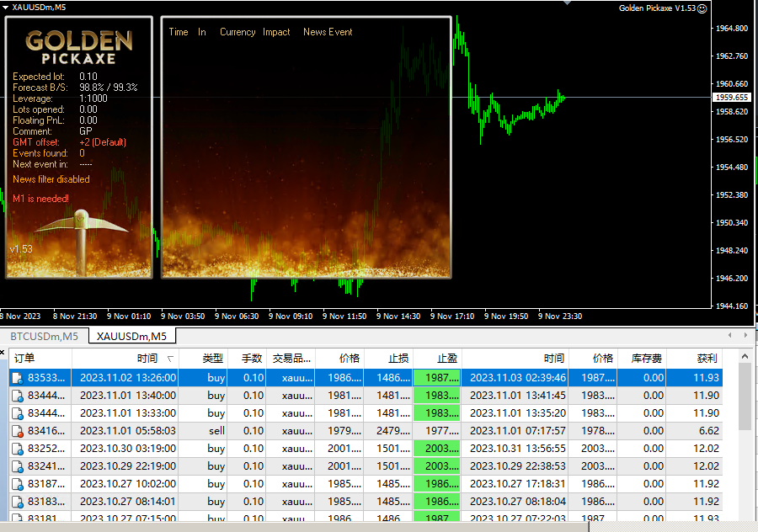Click the current price label 1959.655
758x532 pixels.
pos(732,97)
